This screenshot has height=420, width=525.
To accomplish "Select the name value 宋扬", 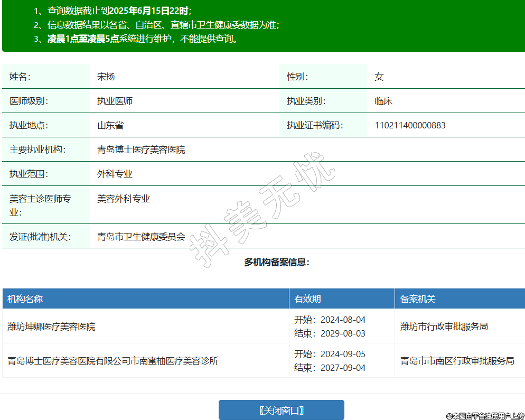I will click(106, 77).
